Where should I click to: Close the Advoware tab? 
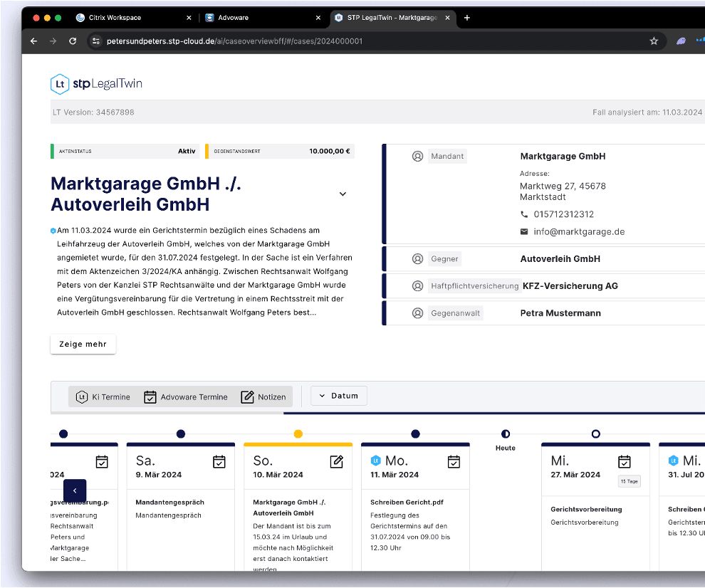point(318,18)
